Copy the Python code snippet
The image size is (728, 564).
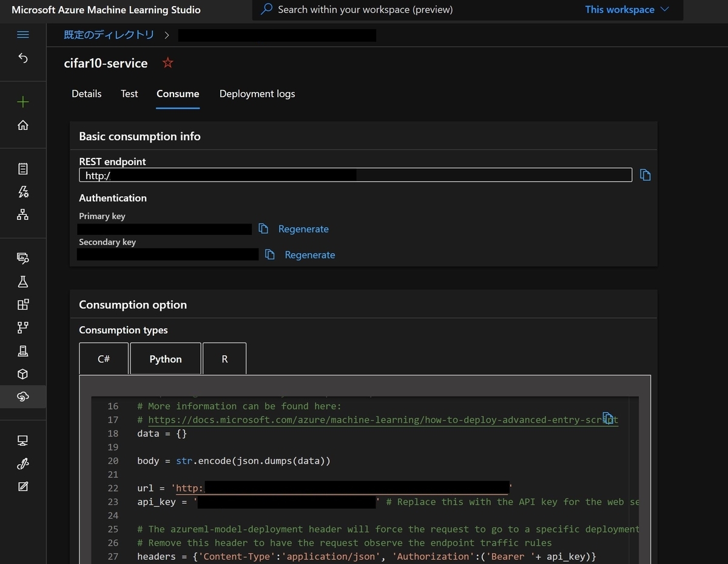[608, 418]
